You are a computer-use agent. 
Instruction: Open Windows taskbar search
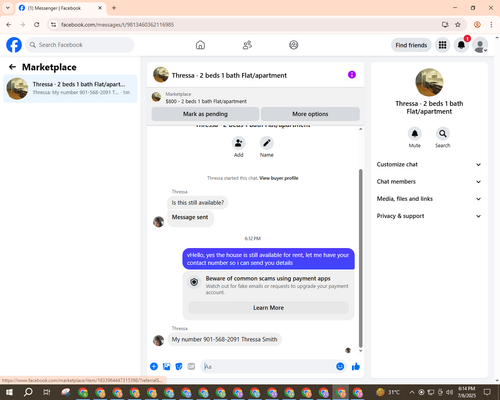click(28, 392)
